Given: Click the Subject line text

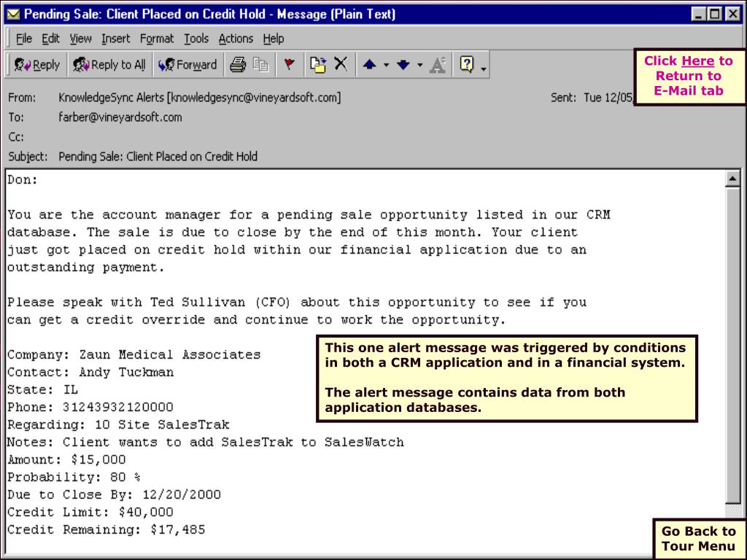Looking at the screenshot, I should coord(158,156).
